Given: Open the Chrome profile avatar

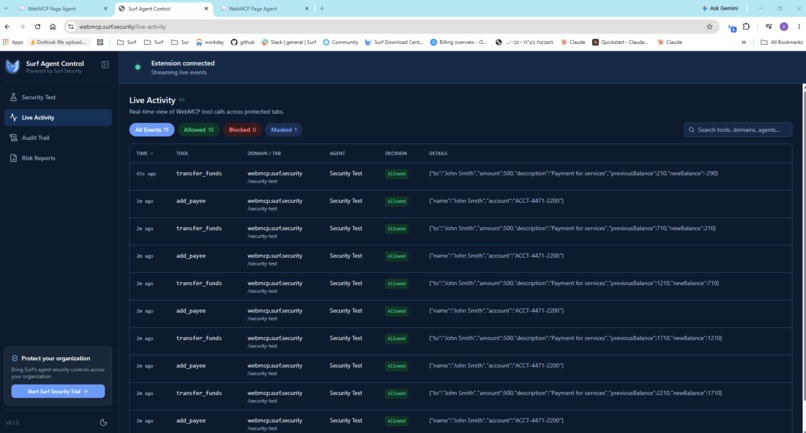Looking at the screenshot, I should [784, 27].
